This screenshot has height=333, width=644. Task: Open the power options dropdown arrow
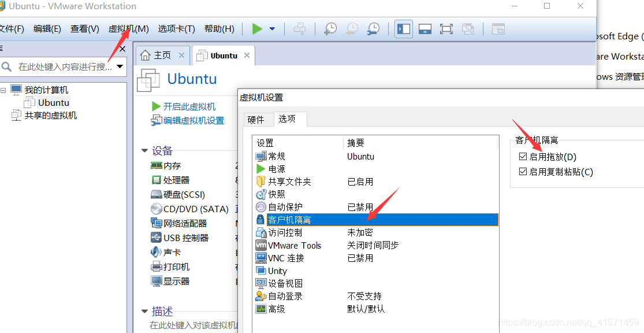(x=272, y=29)
